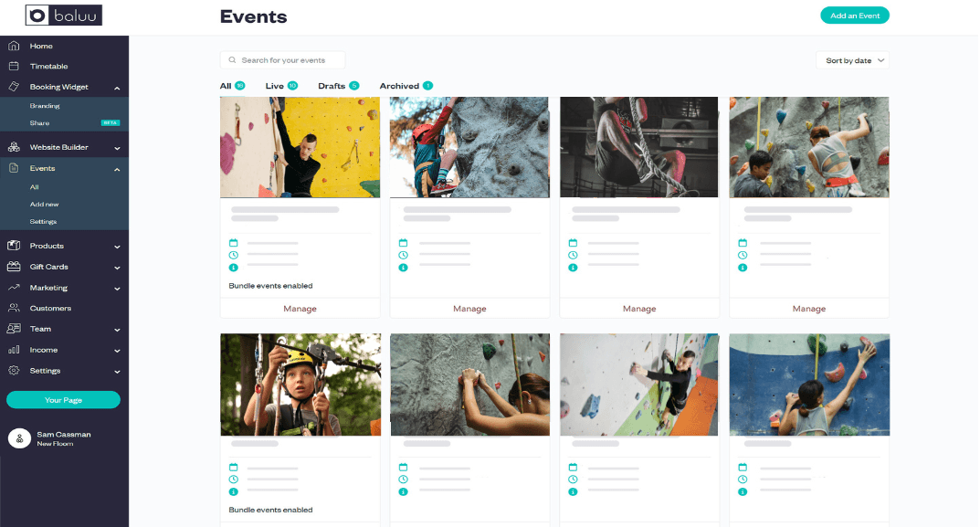
Task: Open the Gift Cards icon
Action: (14, 267)
